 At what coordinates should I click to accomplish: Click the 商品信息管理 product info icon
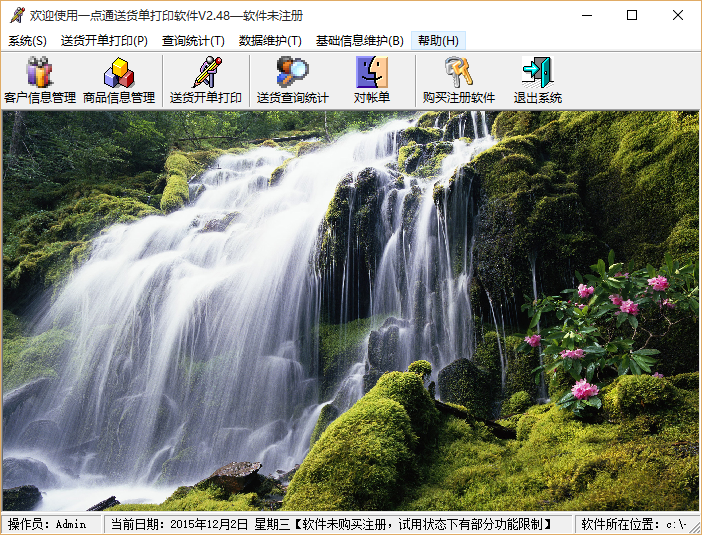tap(119, 80)
